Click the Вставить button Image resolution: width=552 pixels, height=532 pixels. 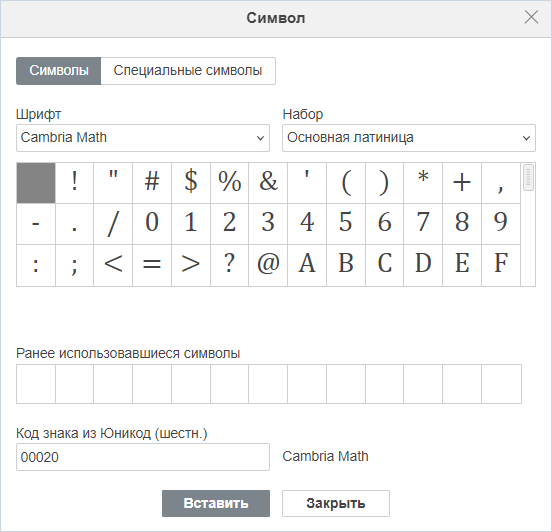pos(216,503)
